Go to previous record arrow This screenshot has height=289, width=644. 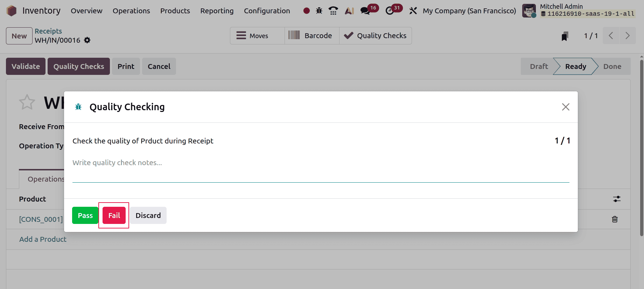point(611,36)
